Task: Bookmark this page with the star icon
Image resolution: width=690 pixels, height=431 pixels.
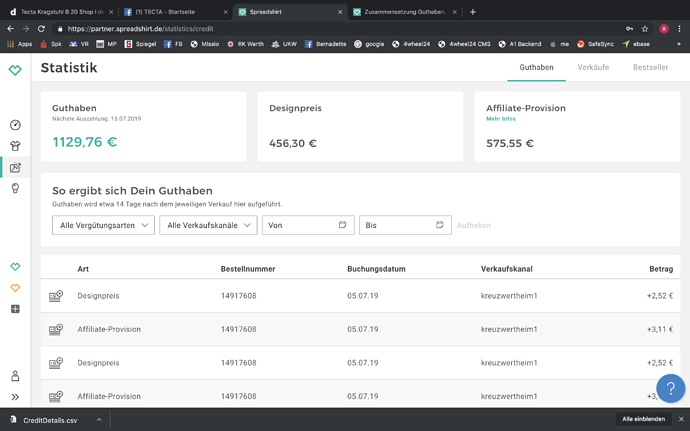Action: [x=645, y=29]
